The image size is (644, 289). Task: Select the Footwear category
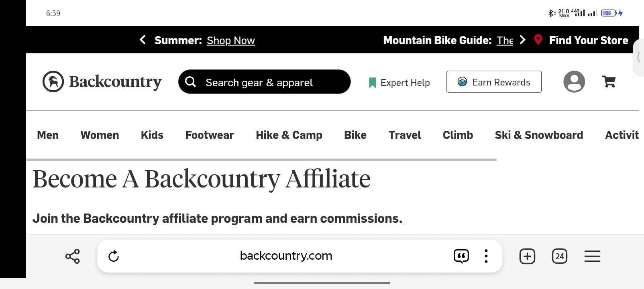(210, 135)
